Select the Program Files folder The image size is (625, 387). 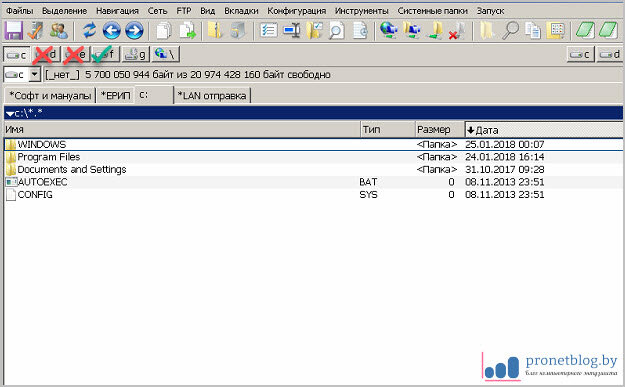pos(313,157)
